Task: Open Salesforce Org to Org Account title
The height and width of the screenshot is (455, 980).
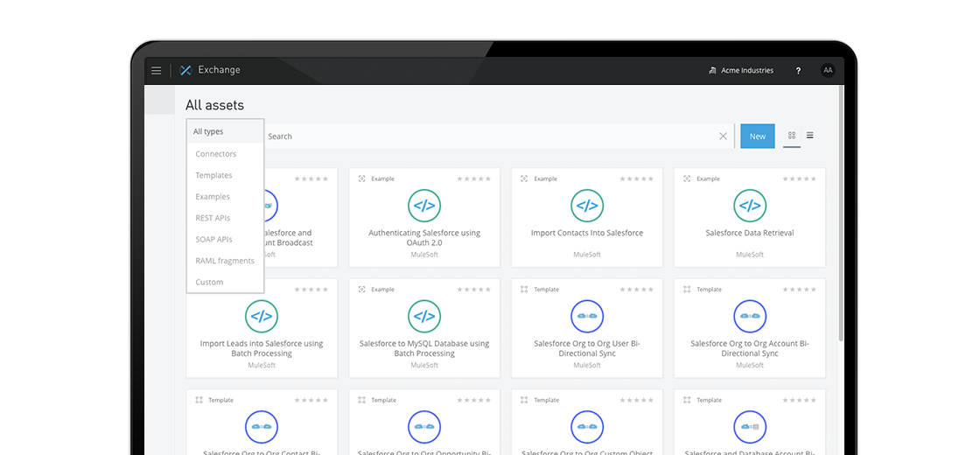Action: click(750, 349)
